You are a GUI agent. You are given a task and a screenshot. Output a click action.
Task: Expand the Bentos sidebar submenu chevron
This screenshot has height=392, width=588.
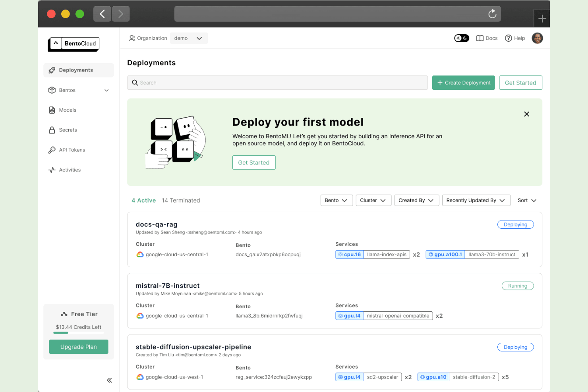[x=106, y=91]
